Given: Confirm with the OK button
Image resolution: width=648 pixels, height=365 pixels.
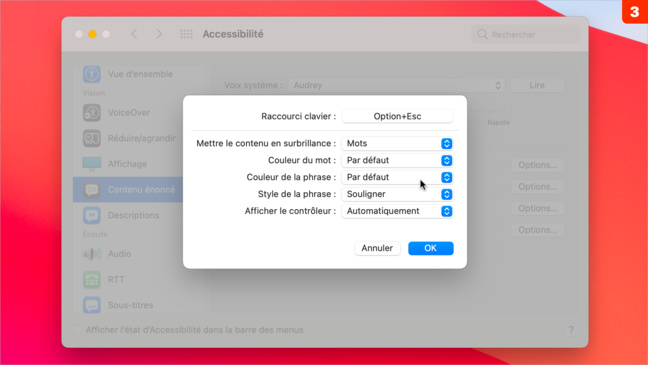Looking at the screenshot, I should click(431, 248).
